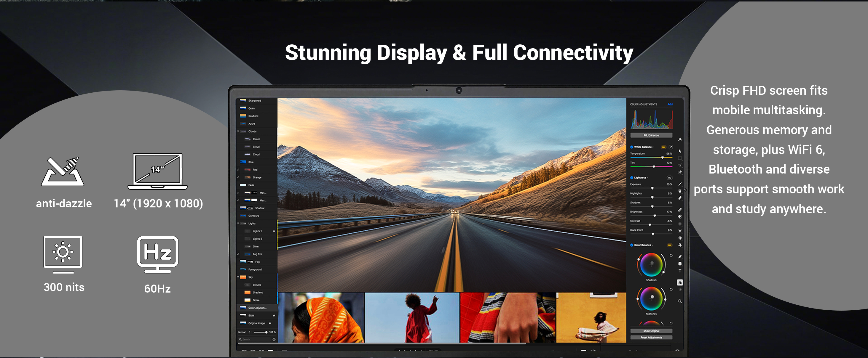
Task: Select the Azure layer
Action: [x=257, y=123]
